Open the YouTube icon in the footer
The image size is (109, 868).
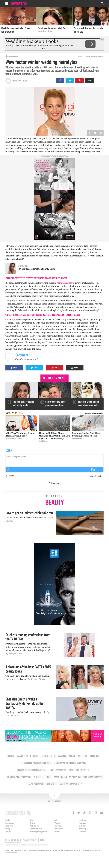102,812
